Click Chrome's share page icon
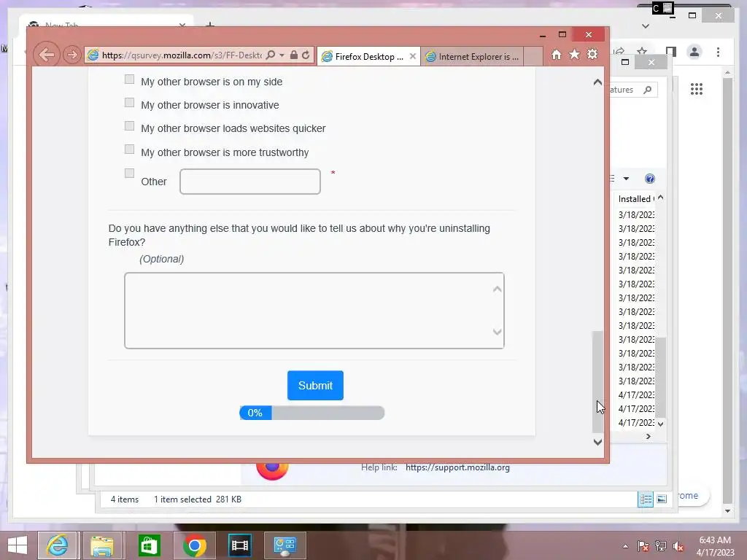The height and width of the screenshot is (560, 747). tap(619, 51)
